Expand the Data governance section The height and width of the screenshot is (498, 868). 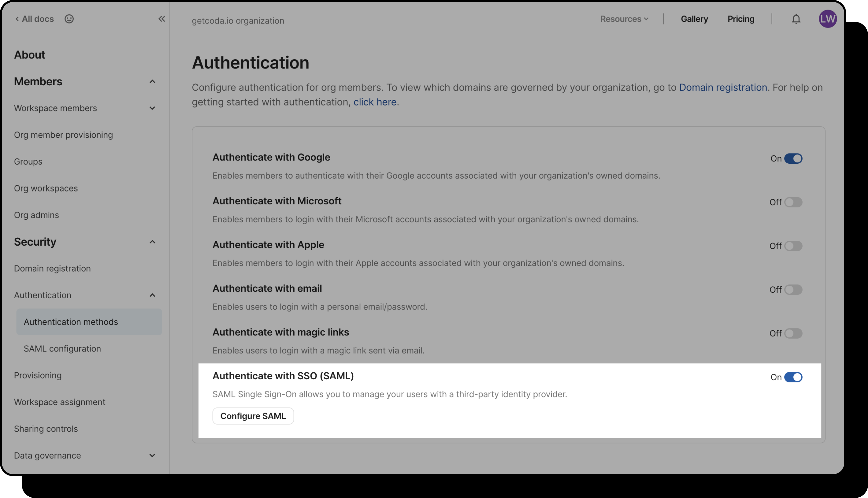pos(152,455)
